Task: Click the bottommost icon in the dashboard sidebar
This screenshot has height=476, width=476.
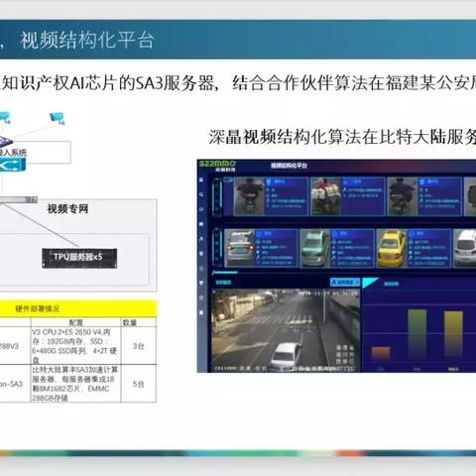Action: click(x=201, y=312)
